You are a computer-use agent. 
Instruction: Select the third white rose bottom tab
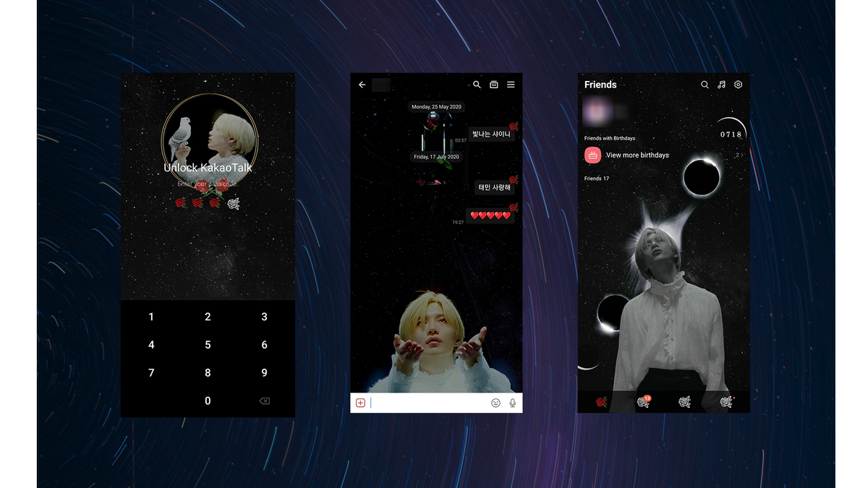click(x=684, y=402)
